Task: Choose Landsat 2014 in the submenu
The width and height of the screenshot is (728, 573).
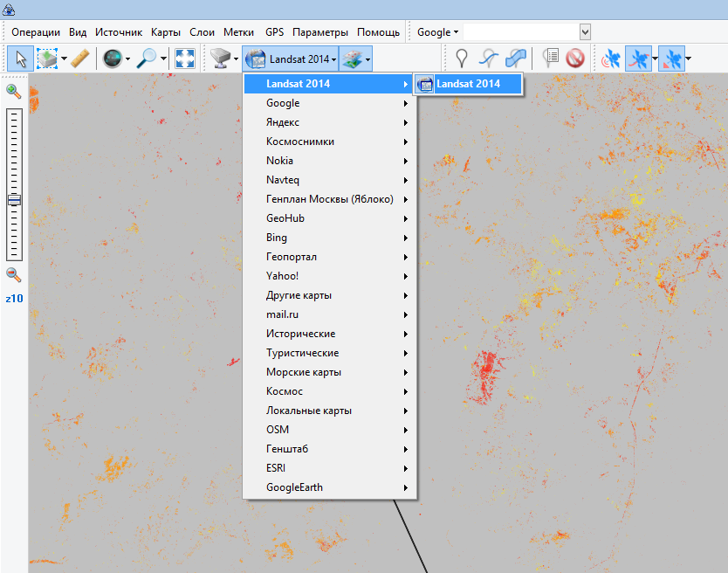Action: [x=468, y=84]
